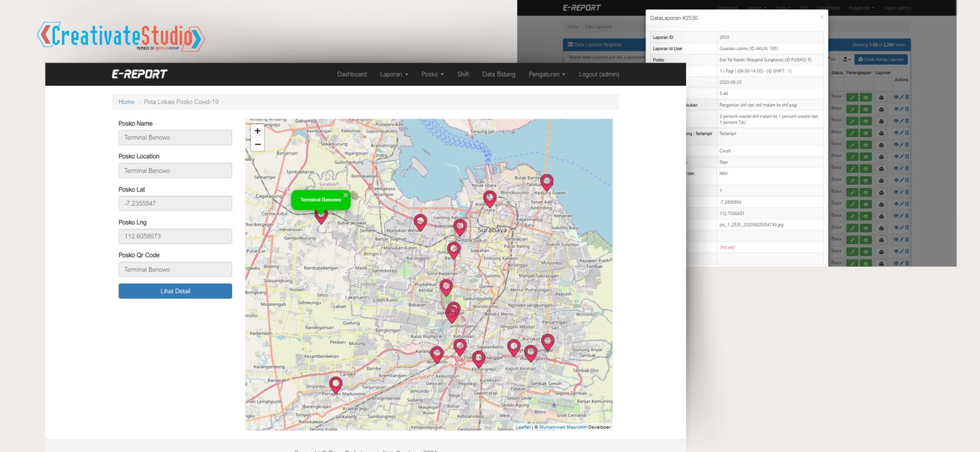
Task: Click first row's trash delete icon
Action: (x=907, y=97)
